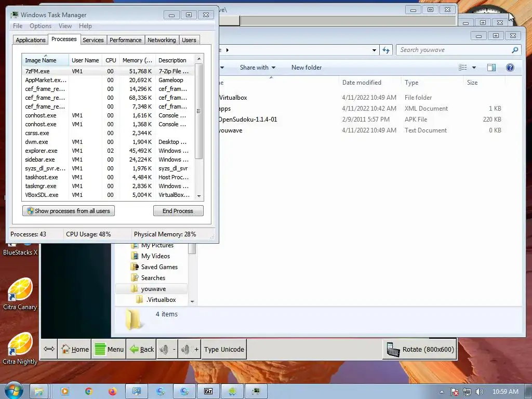Screen dimensions: 532x399
Task: Click the Explorer change view icon
Action: pyautogui.click(x=462, y=68)
